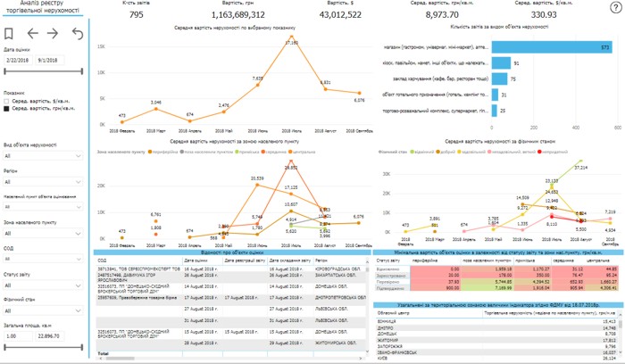
Task: Click the undo/reset curved arrow icon
Action: point(78,34)
